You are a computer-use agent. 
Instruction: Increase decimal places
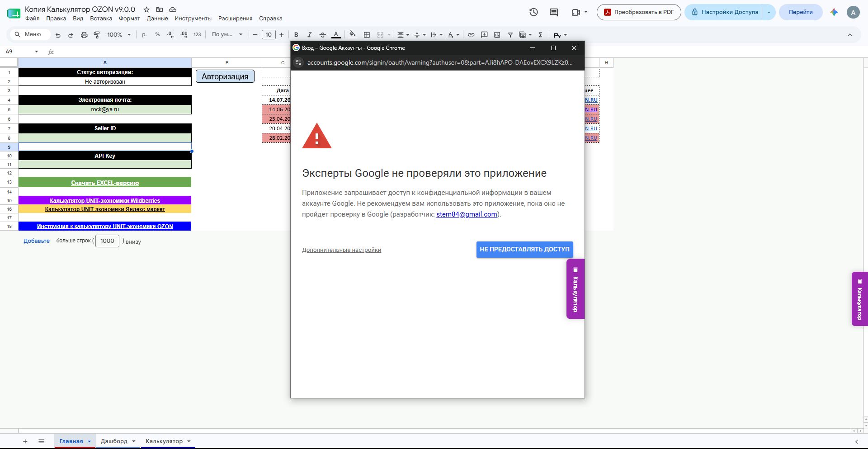pos(184,35)
